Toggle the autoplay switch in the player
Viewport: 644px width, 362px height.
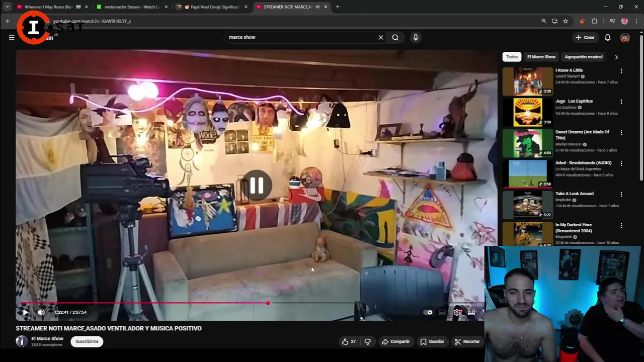428,312
